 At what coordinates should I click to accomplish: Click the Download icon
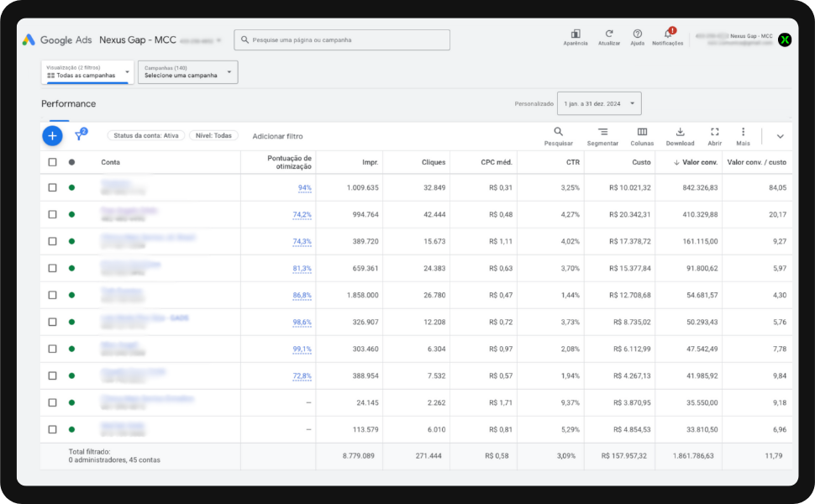coord(680,132)
